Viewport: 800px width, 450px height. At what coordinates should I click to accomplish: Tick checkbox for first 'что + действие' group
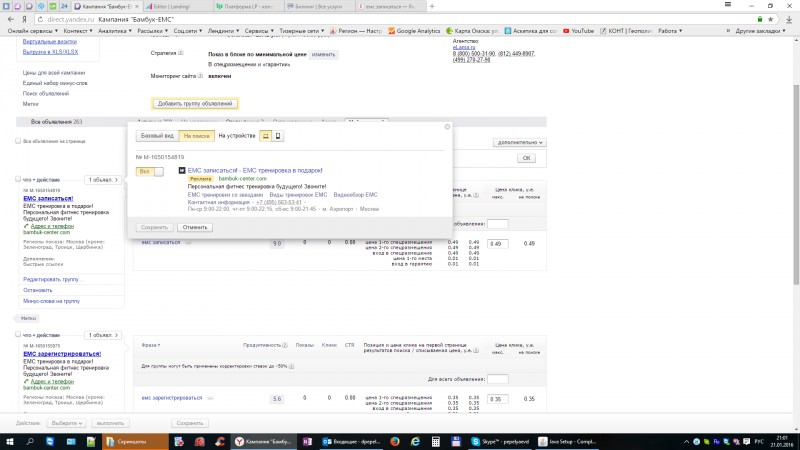[x=18, y=179]
